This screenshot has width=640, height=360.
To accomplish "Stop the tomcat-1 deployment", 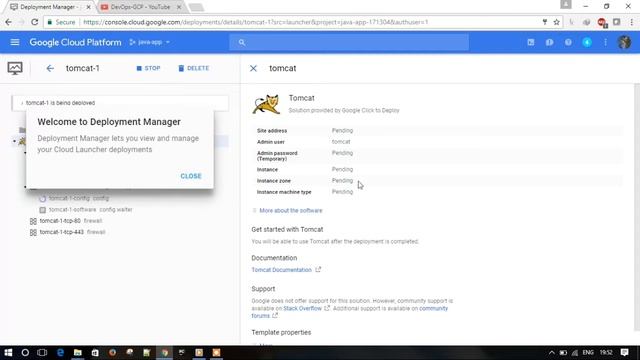I will tap(148, 68).
